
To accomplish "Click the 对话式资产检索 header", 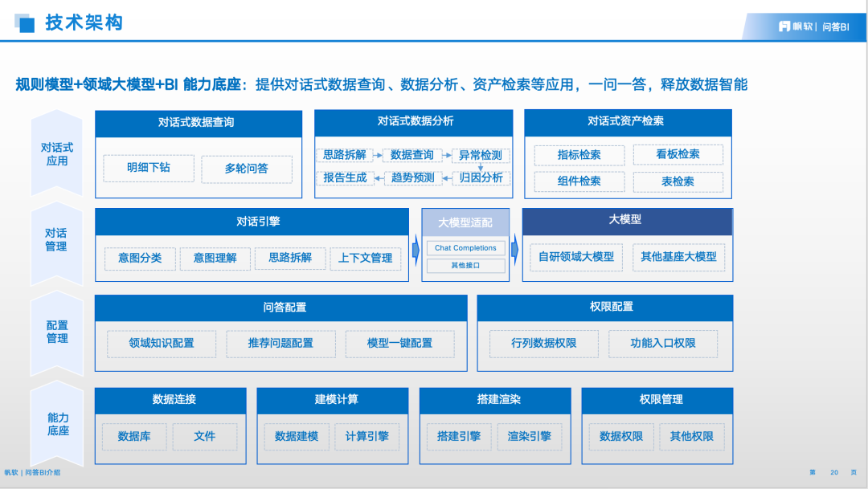I will (628, 122).
